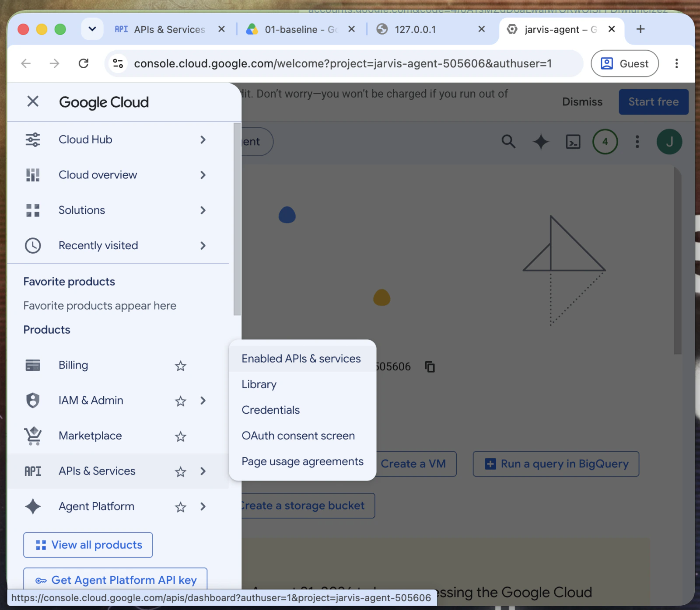Favorite IAM & Admin with its star
This screenshot has height=610, width=700.
(181, 401)
